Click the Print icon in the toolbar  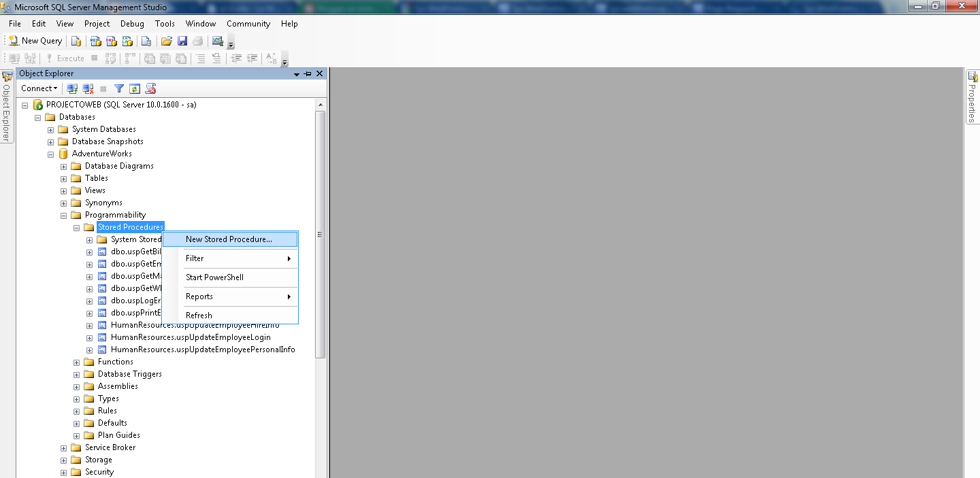coord(197,41)
